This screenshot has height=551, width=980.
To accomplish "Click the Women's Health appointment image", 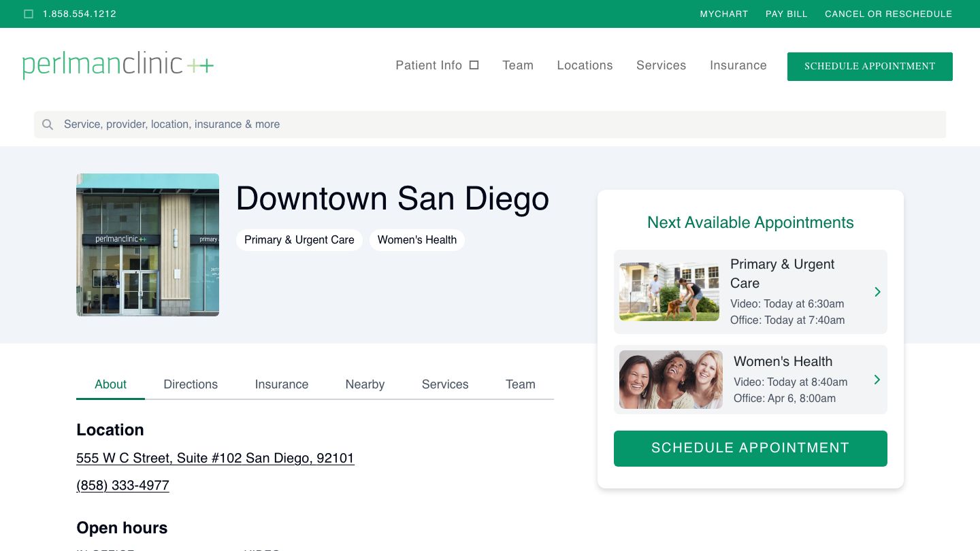I will (x=670, y=380).
